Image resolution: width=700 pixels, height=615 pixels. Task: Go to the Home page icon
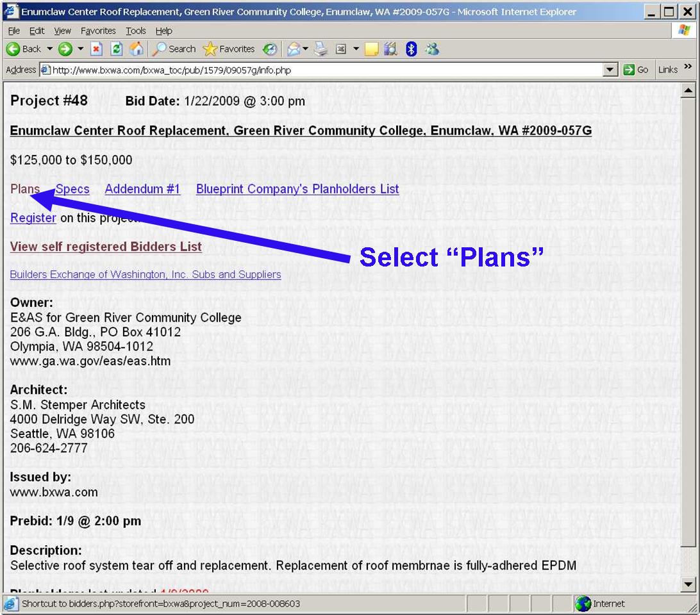tap(136, 49)
